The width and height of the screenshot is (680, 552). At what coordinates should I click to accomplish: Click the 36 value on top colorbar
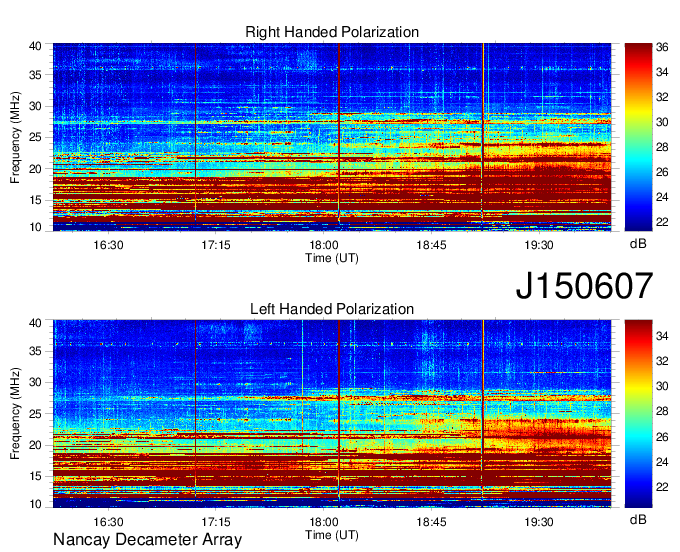pos(662,47)
